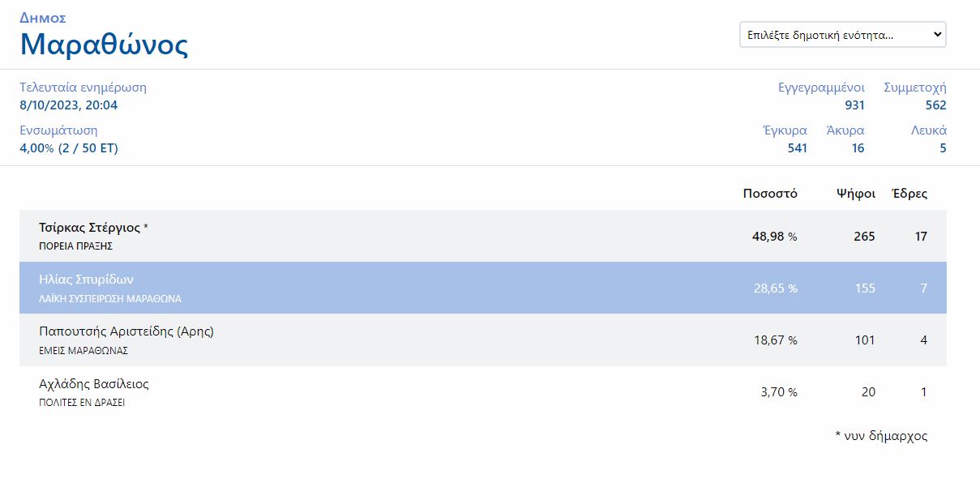Click the Εγγεγραμμένοι count 931

854,105
